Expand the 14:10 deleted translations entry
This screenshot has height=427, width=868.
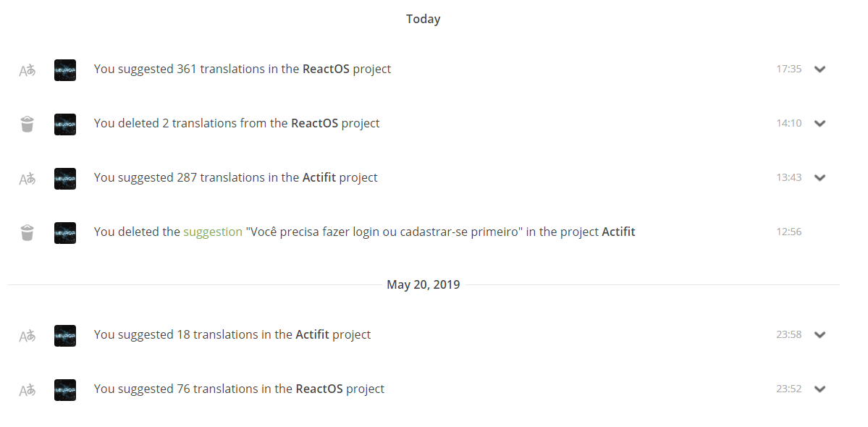tap(819, 124)
